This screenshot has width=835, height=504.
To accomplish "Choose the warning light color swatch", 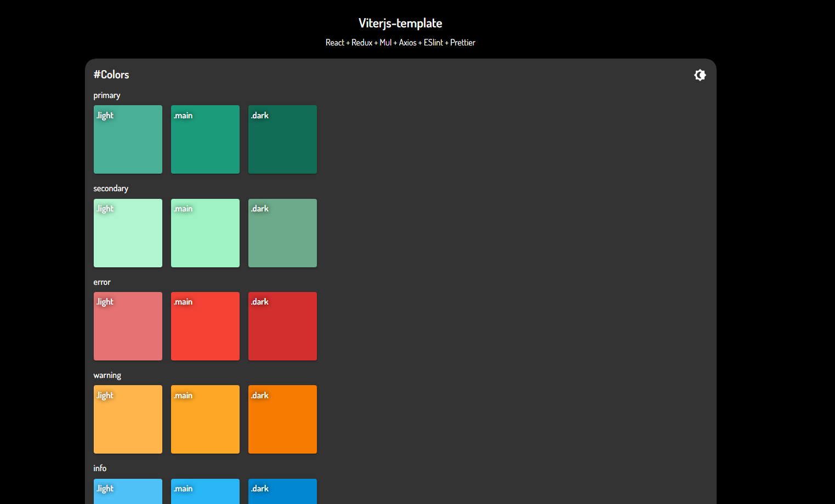I will pyautogui.click(x=128, y=419).
